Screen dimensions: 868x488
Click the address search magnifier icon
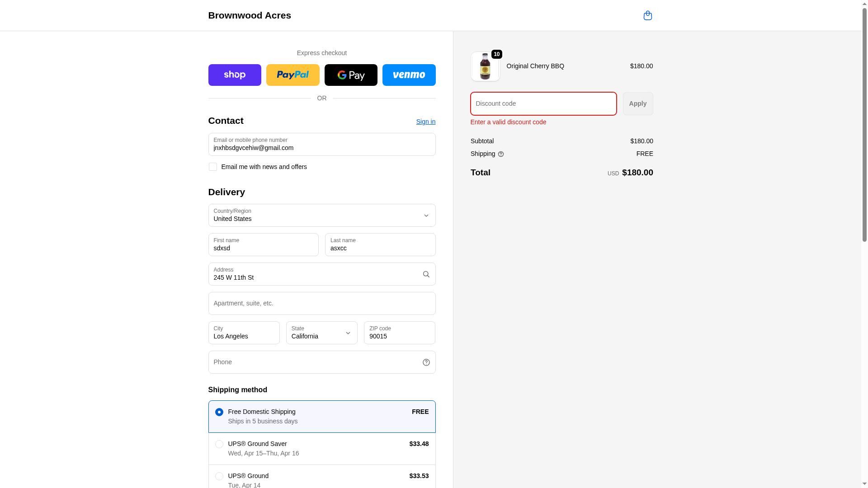[x=426, y=274]
